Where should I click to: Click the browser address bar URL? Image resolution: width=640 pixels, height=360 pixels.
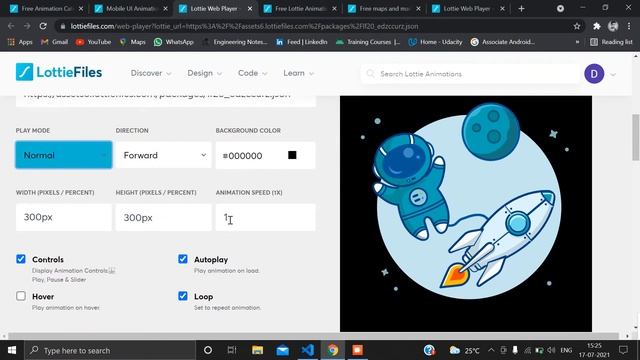(x=244, y=26)
